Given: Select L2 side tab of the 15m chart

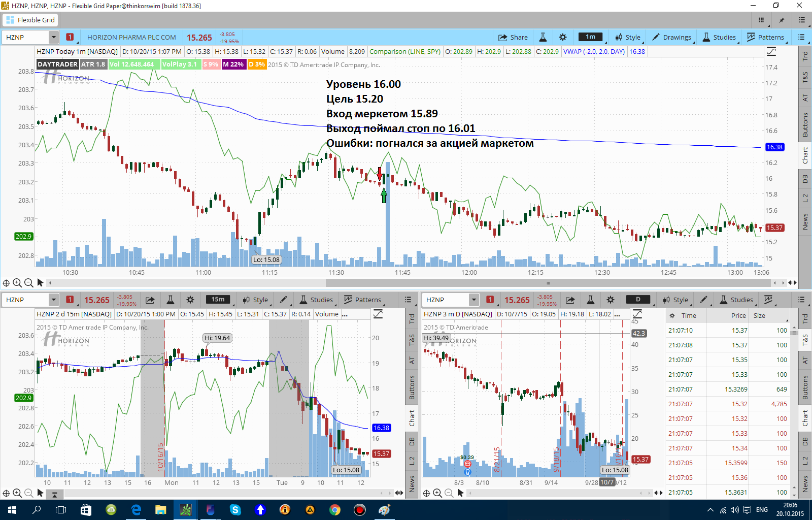Looking at the screenshot, I should click(412, 461).
